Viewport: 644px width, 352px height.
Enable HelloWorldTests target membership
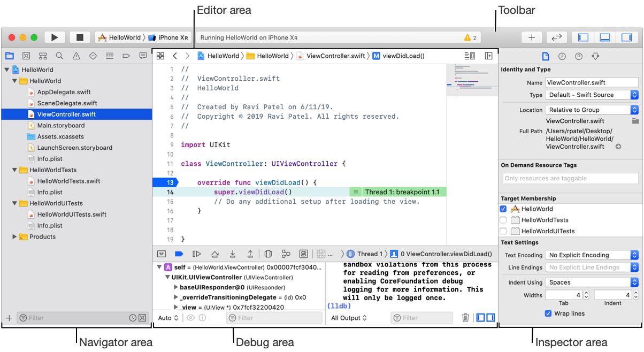[503, 220]
